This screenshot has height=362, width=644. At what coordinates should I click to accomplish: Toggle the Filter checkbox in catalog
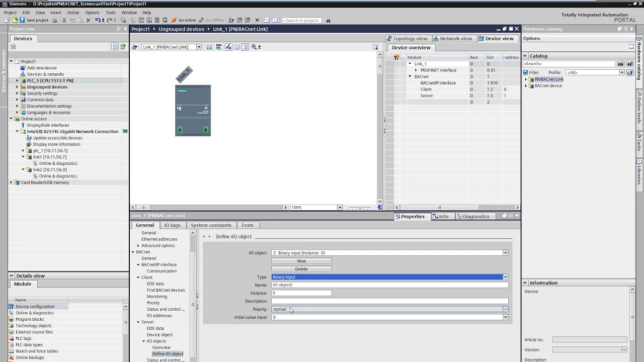pos(525,72)
